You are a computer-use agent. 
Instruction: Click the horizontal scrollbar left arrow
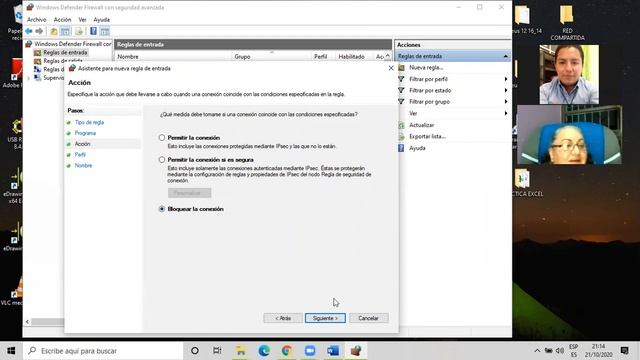(x=27, y=322)
